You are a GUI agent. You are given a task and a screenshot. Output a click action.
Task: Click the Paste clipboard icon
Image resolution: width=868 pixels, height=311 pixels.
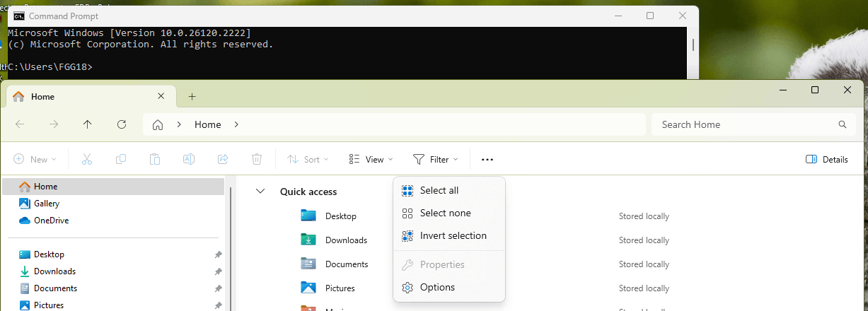[155, 160]
